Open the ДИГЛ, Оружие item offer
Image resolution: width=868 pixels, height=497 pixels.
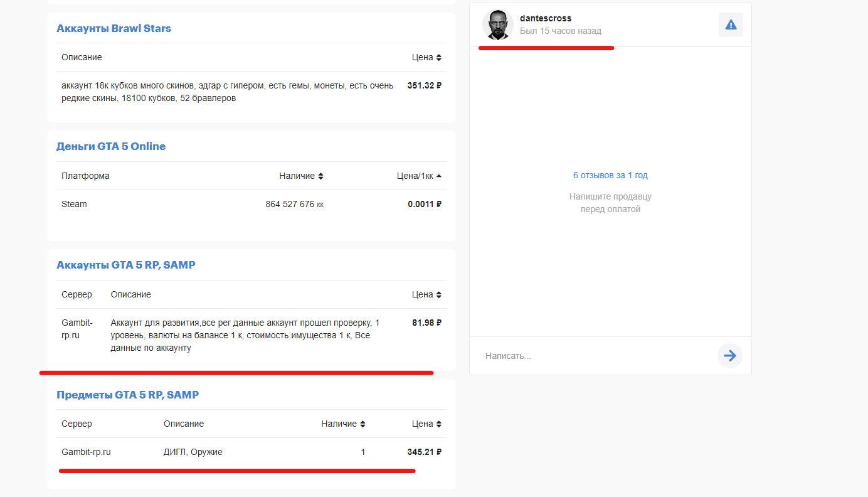point(251,452)
